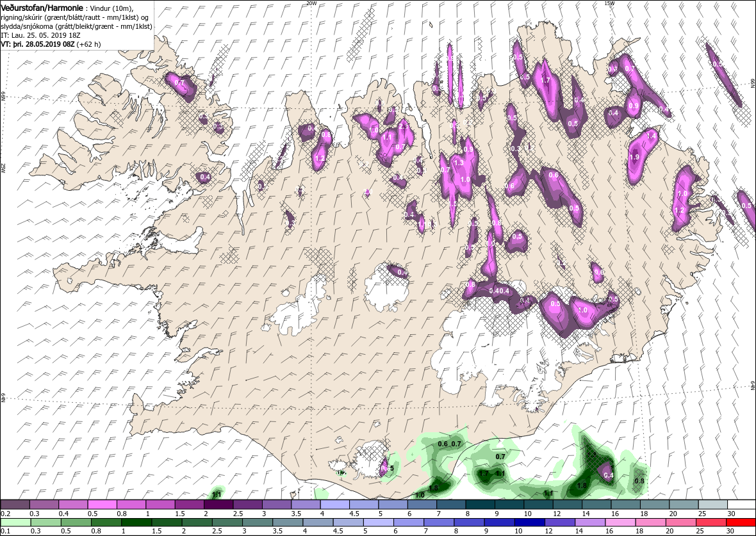Pick the bright pink upper swatch labeled 0.5

pyautogui.click(x=103, y=505)
